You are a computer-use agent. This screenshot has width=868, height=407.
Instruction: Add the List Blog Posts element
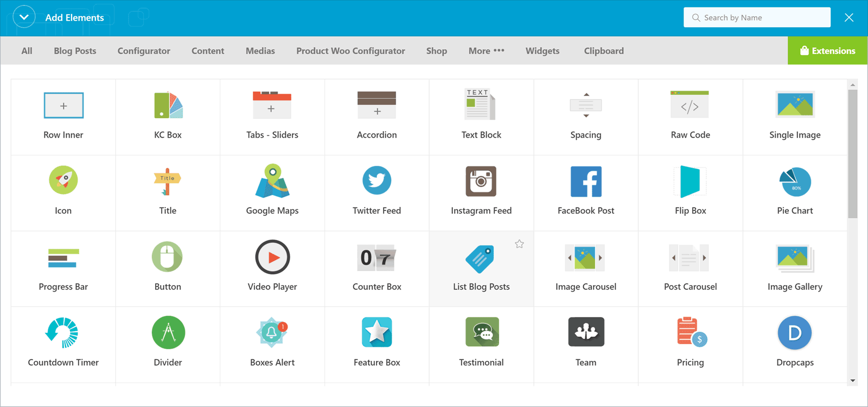pyautogui.click(x=481, y=269)
